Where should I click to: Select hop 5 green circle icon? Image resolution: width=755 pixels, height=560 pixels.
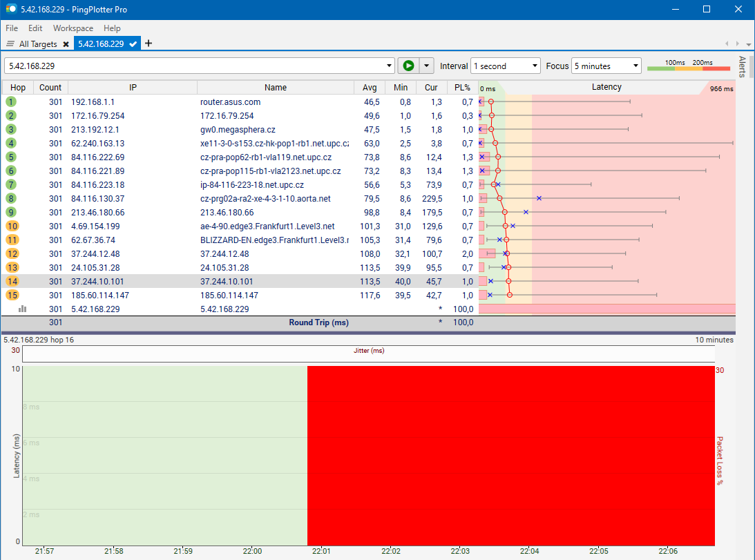click(x=11, y=157)
